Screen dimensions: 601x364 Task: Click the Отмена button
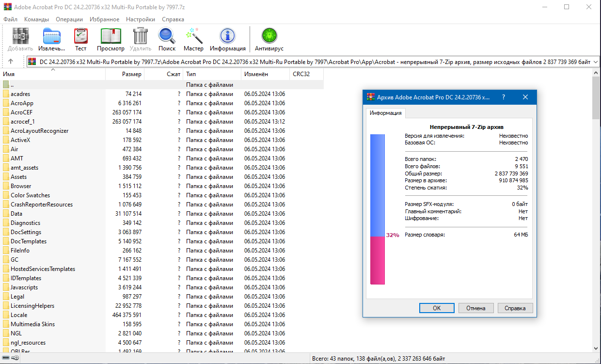pyautogui.click(x=475, y=308)
